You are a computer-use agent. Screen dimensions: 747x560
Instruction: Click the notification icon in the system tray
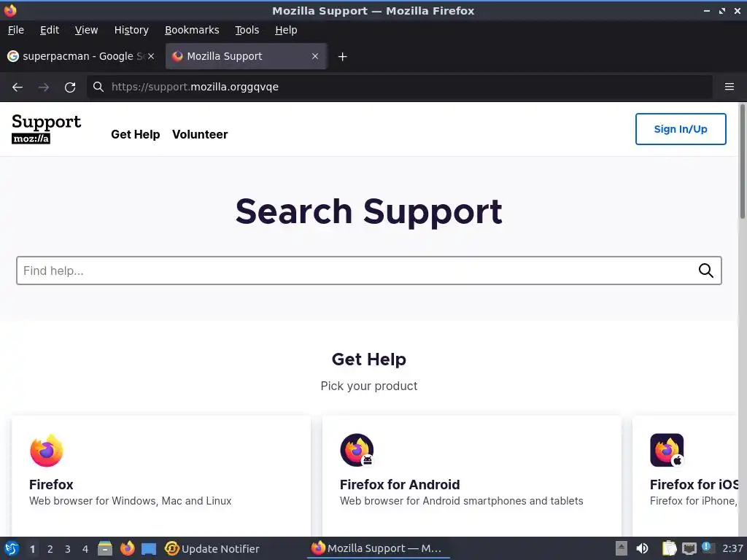pos(707,548)
